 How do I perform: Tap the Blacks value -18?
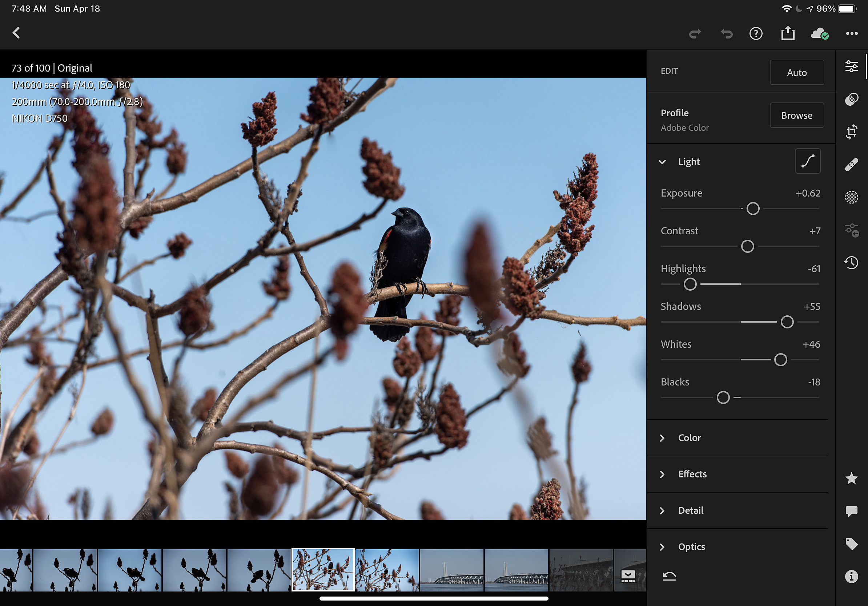814,382
